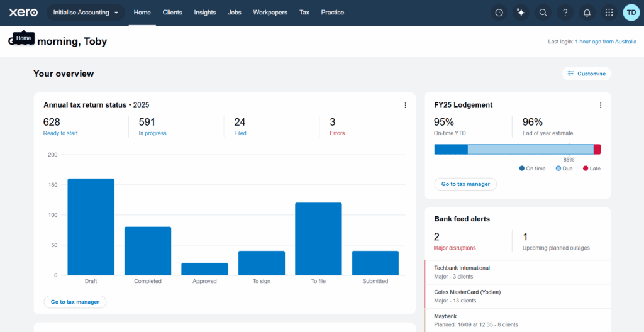Click the Draft bar in the chart
The height and width of the screenshot is (332, 644).
(91, 226)
